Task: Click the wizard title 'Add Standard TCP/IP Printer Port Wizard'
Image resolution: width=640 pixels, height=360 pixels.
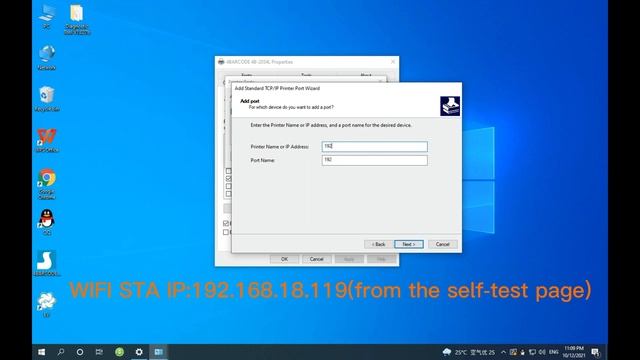Action: tap(277, 88)
